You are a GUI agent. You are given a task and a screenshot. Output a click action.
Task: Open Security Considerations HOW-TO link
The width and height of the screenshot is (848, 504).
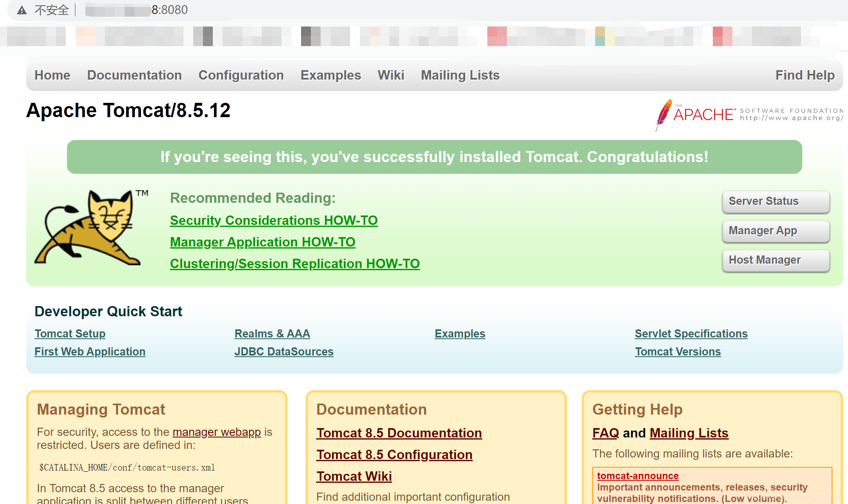[x=274, y=220]
